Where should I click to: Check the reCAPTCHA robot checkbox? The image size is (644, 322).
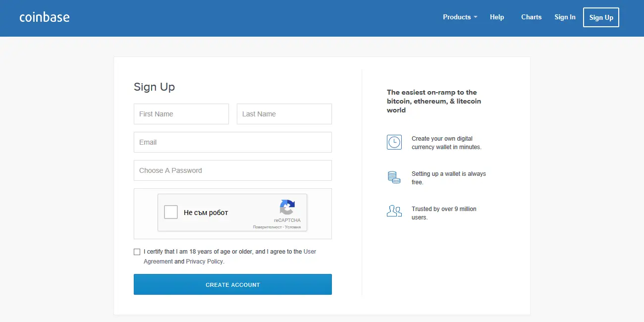coord(171,212)
